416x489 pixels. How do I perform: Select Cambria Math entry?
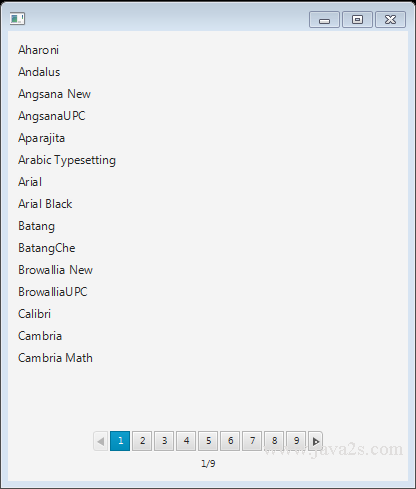coord(55,358)
